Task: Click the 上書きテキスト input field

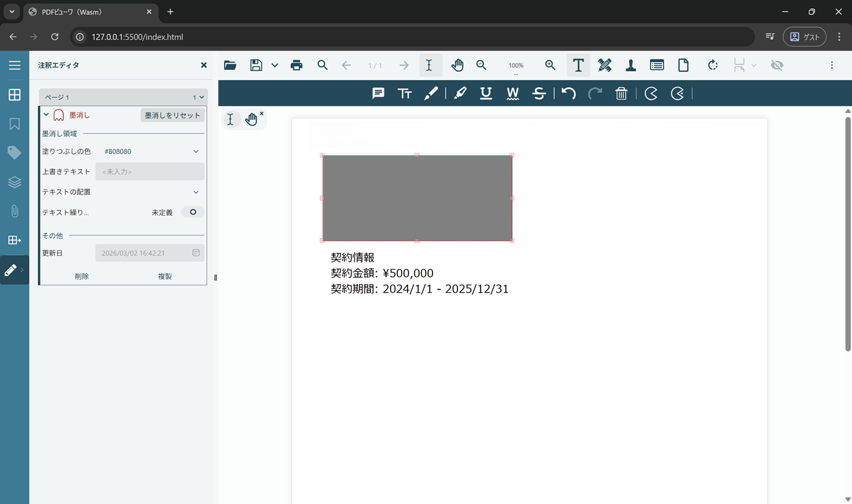Action: click(150, 172)
